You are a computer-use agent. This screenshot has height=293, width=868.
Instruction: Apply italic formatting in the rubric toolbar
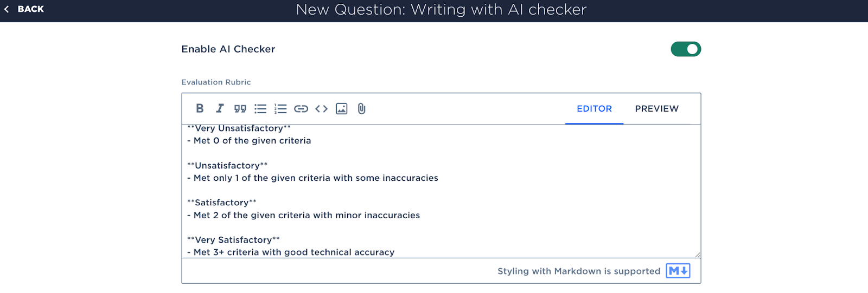[x=220, y=108]
